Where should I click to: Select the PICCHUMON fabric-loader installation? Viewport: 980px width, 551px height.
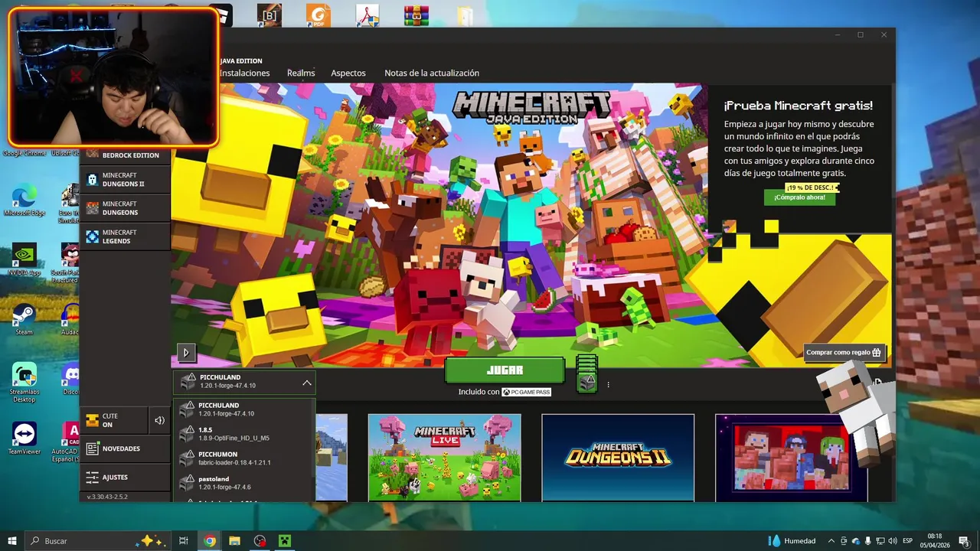[244, 458]
